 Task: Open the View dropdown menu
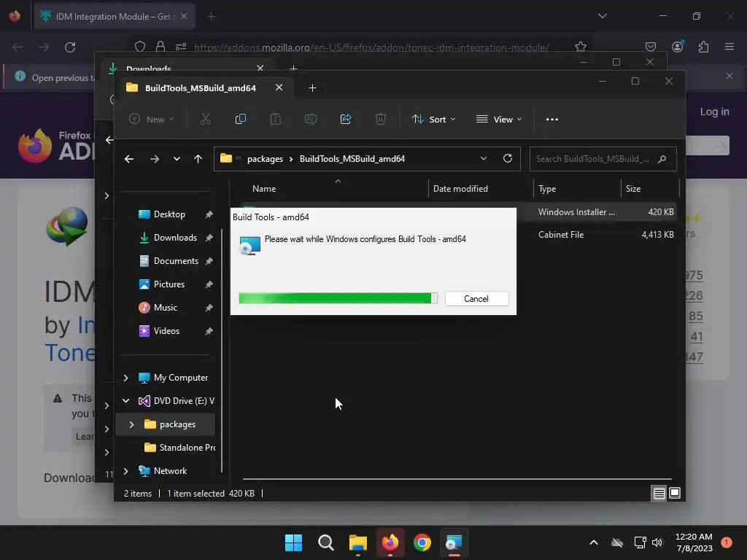coord(499,119)
